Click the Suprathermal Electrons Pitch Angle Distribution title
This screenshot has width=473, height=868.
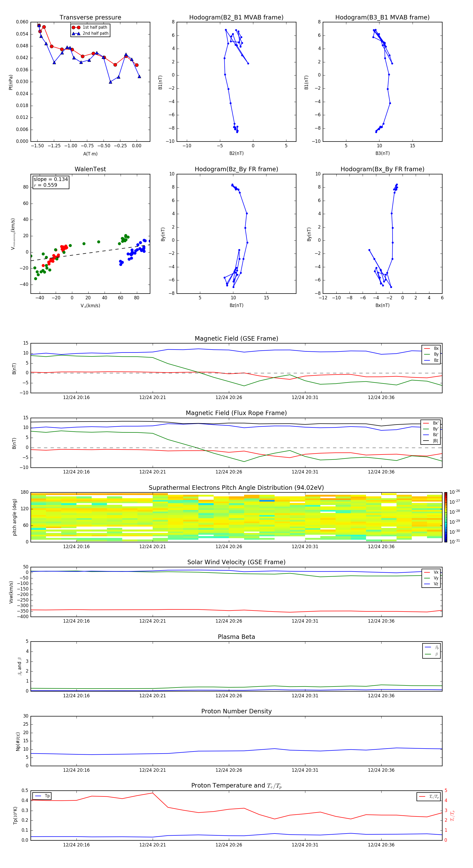[236, 488]
